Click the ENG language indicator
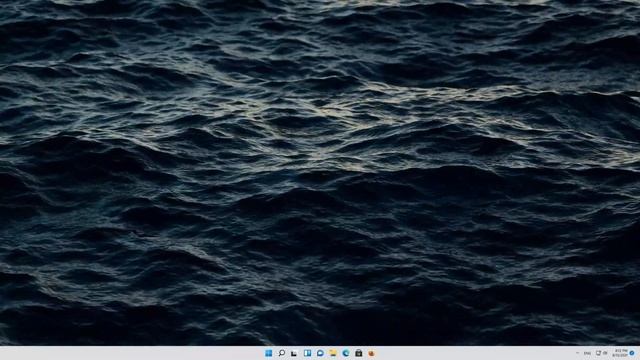This screenshot has height=360, width=640. tap(587, 353)
